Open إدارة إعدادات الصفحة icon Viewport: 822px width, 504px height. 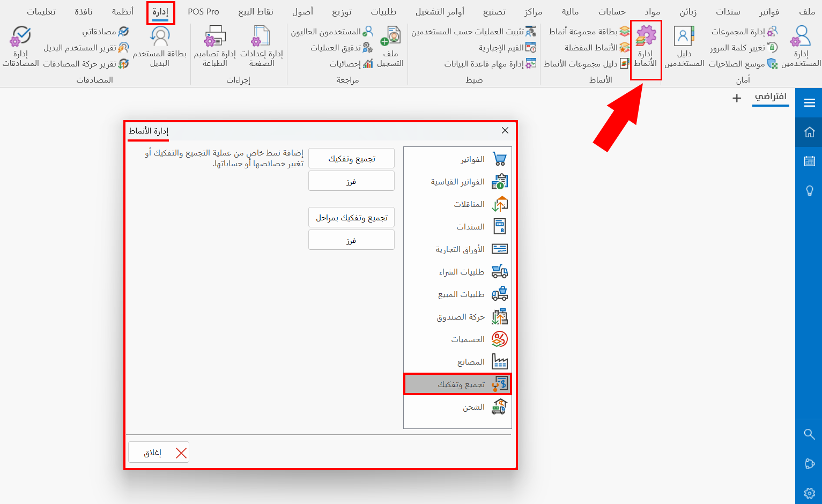(x=262, y=47)
